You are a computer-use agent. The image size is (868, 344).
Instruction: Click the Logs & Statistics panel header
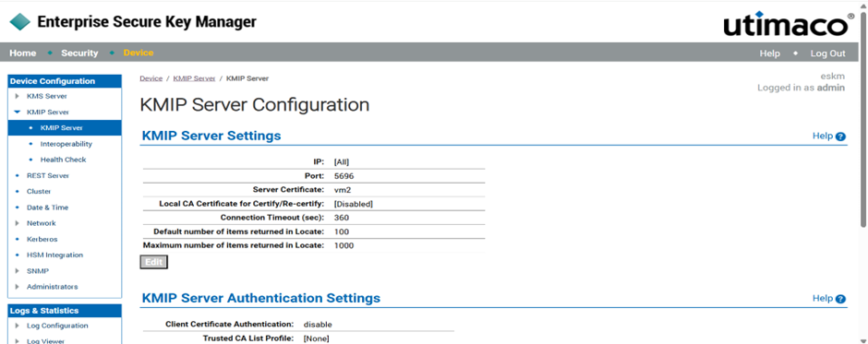65,311
